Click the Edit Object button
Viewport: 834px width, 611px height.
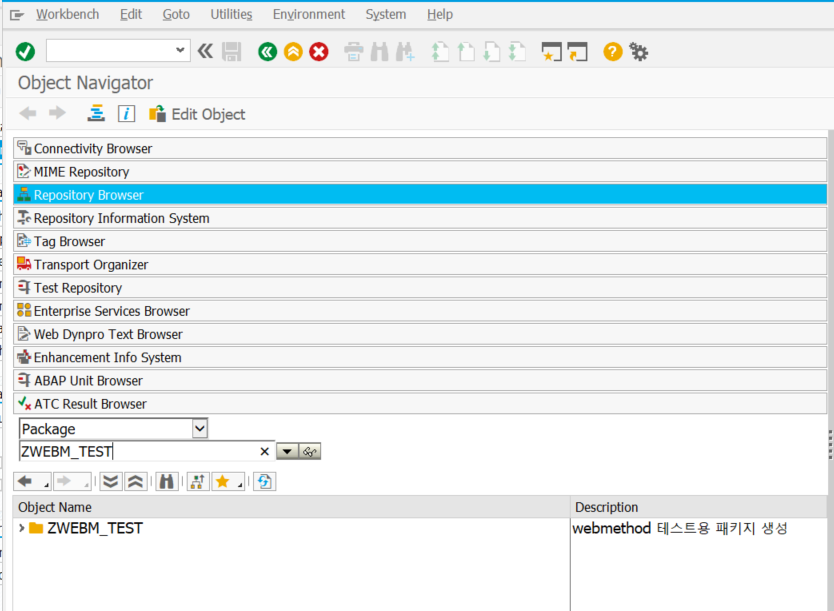click(197, 114)
